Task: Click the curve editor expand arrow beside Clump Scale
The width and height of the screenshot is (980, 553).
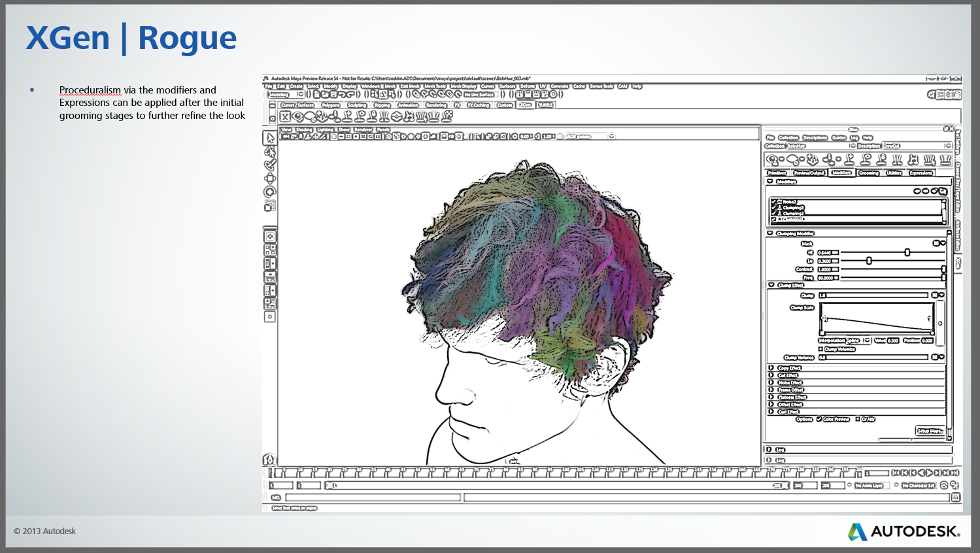Action: (940, 323)
